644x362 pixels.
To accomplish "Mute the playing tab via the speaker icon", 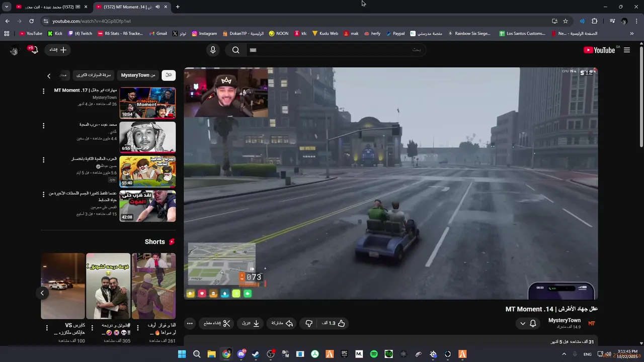I will tap(157, 7).
